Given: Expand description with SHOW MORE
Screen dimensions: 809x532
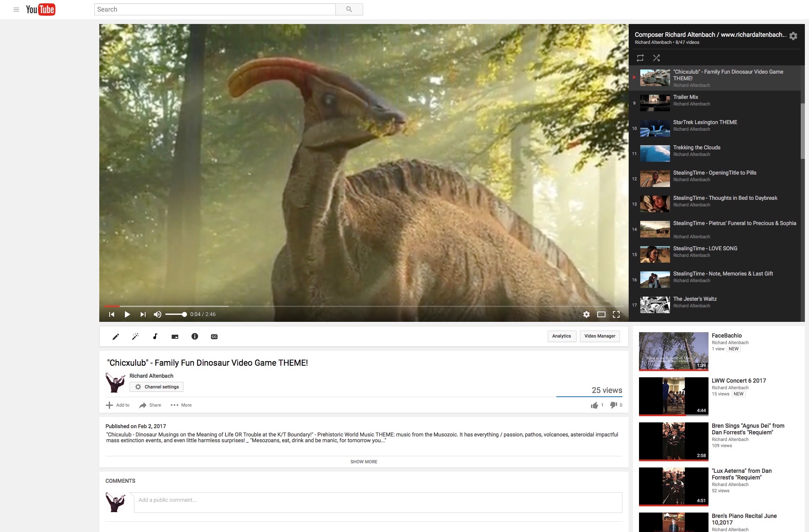Looking at the screenshot, I should [x=364, y=462].
